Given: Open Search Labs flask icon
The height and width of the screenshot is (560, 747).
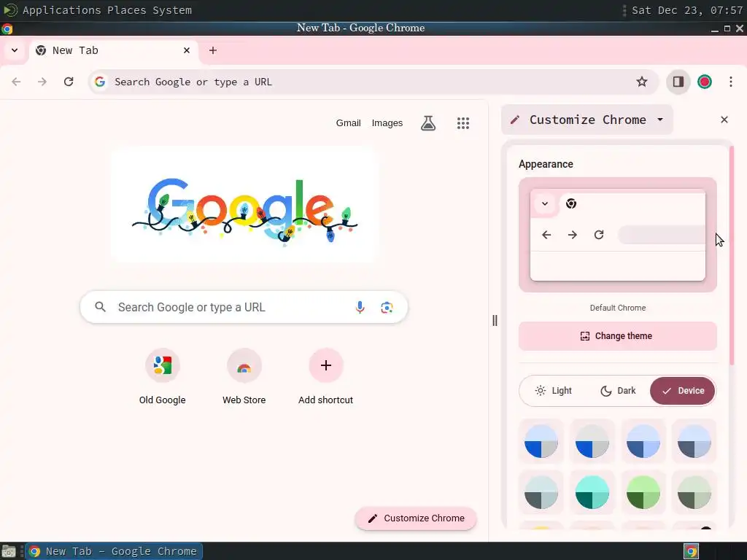Looking at the screenshot, I should (x=428, y=123).
